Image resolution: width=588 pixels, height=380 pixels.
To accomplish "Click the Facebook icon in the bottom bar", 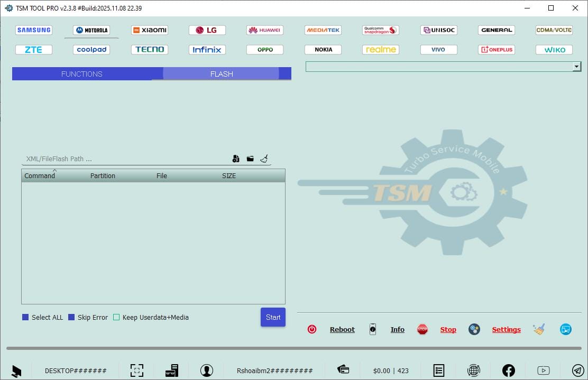I will click(x=508, y=370).
